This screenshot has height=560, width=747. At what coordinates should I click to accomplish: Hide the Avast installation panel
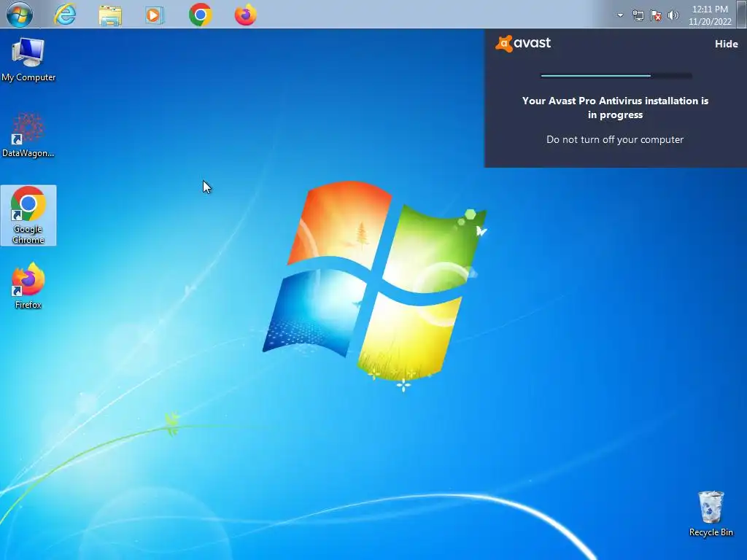click(x=726, y=44)
